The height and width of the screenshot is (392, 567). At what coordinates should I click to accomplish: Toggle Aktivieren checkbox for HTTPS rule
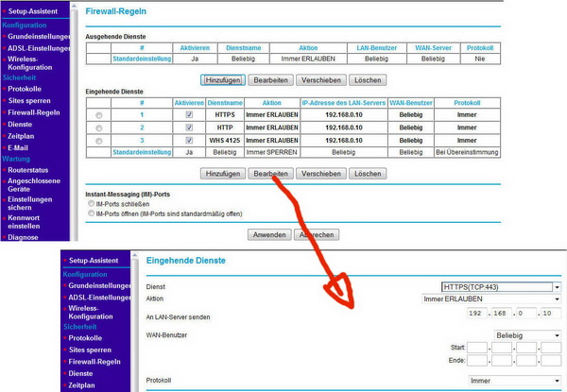coord(189,114)
